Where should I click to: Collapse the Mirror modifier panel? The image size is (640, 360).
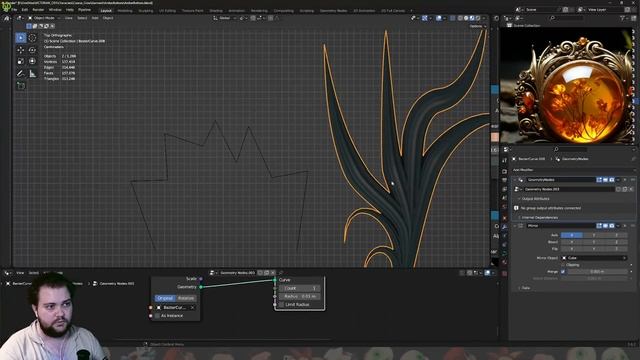pyautogui.click(x=515, y=226)
